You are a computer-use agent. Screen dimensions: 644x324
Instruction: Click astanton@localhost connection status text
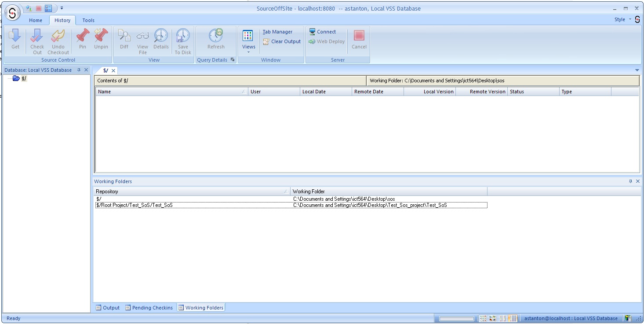pyautogui.click(x=571, y=318)
